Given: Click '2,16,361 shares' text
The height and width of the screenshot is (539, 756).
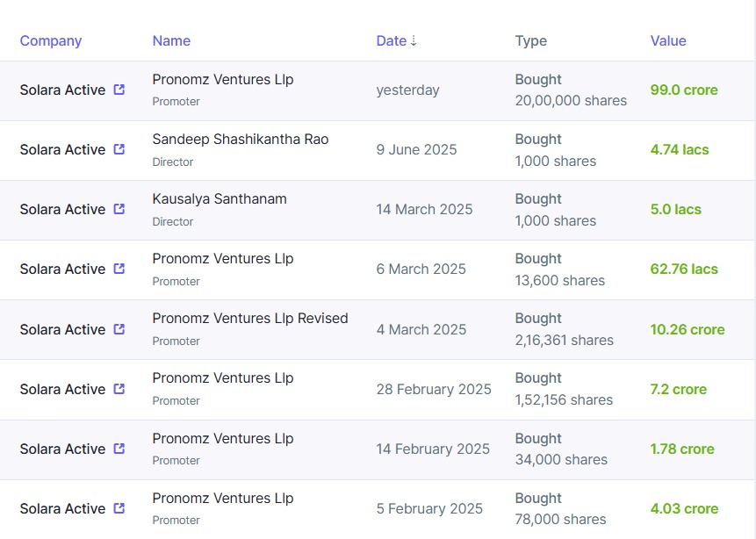Looking at the screenshot, I should click(564, 341).
